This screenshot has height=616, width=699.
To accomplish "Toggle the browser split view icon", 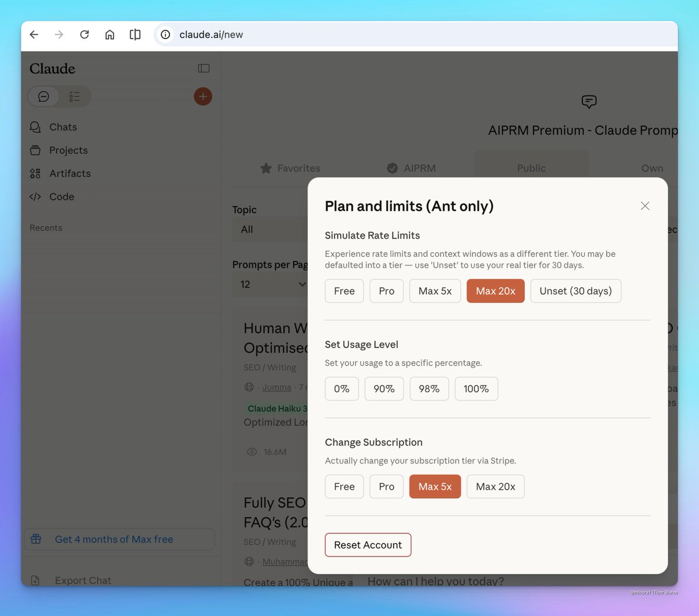I will (x=135, y=34).
